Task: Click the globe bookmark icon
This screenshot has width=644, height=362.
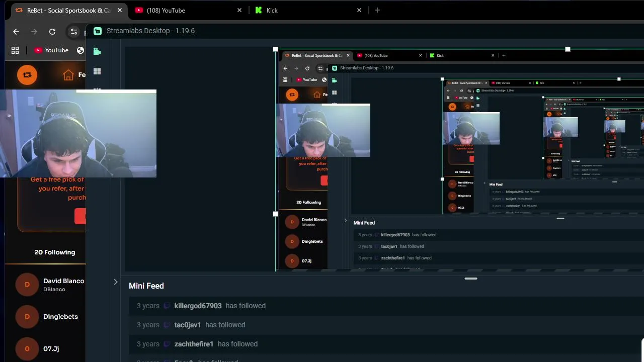Action: [x=80, y=50]
